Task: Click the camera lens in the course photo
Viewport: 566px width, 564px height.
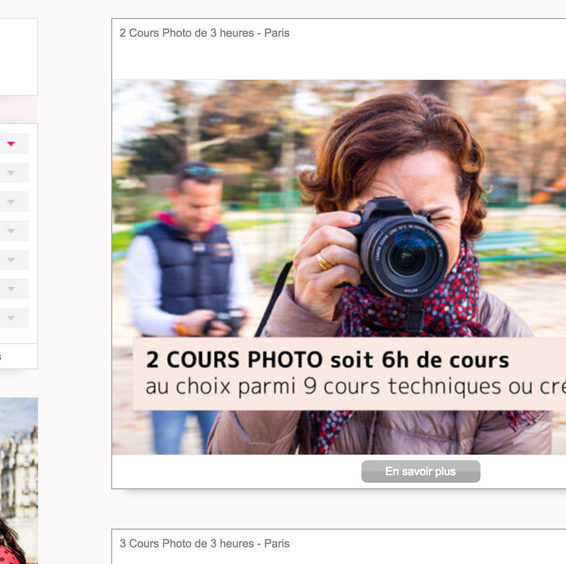Action: tap(405, 255)
